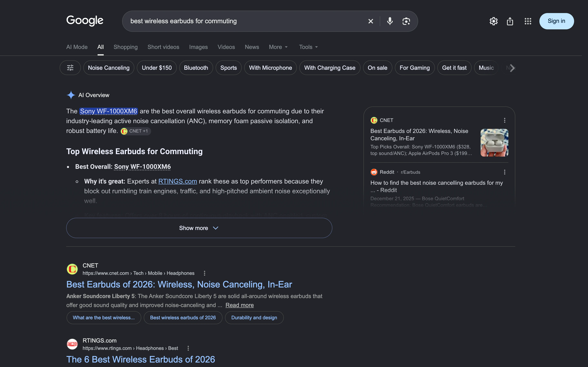Image resolution: width=588 pixels, height=367 pixels.
Task: Toggle the On sale filter chip
Action: click(x=377, y=68)
